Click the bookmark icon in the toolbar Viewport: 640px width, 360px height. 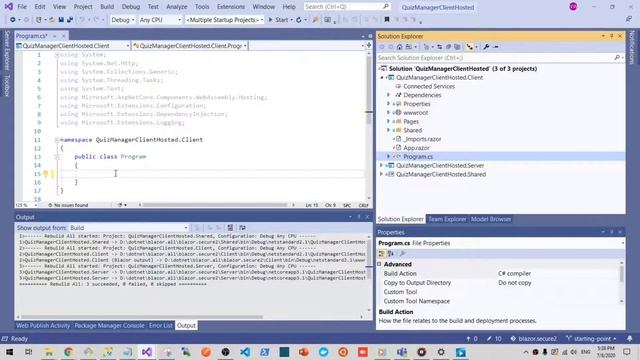pos(387,20)
